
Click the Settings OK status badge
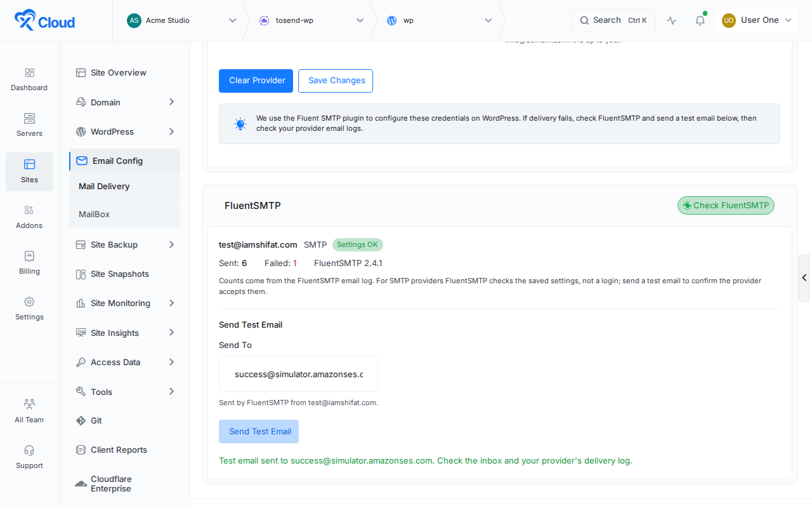click(x=357, y=244)
